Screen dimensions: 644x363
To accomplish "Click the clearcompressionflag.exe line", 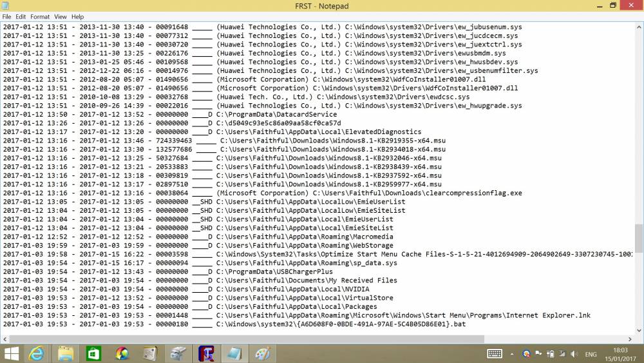I will 263,193.
